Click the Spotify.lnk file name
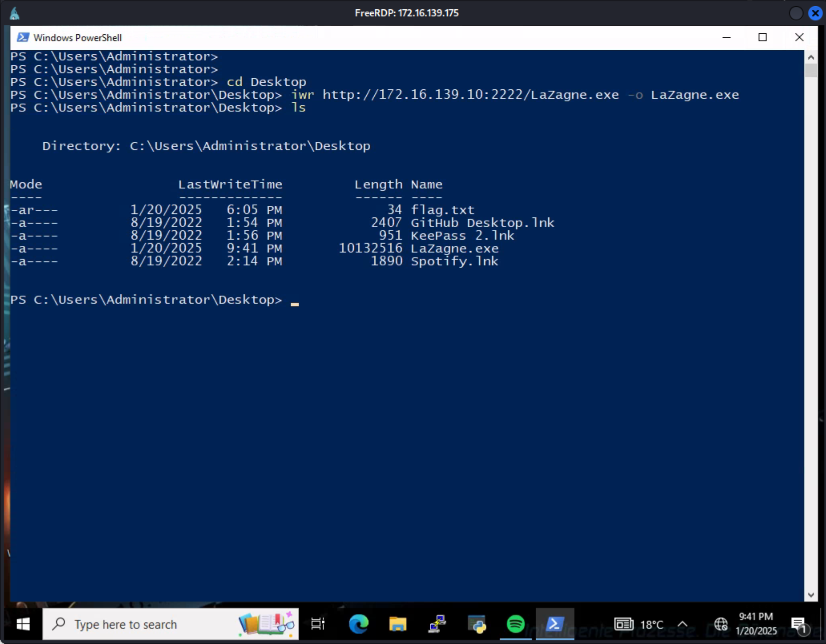This screenshot has height=644, width=826. coord(454,262)
